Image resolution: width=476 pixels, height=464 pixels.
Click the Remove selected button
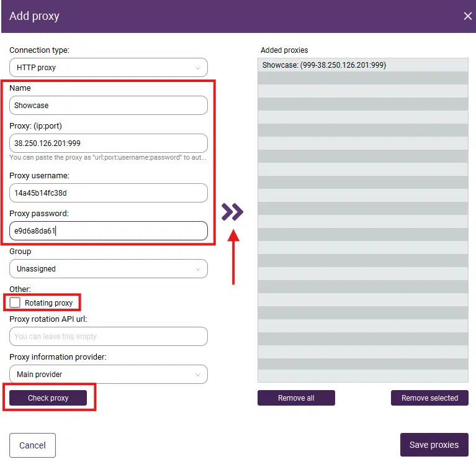[429, 398]
